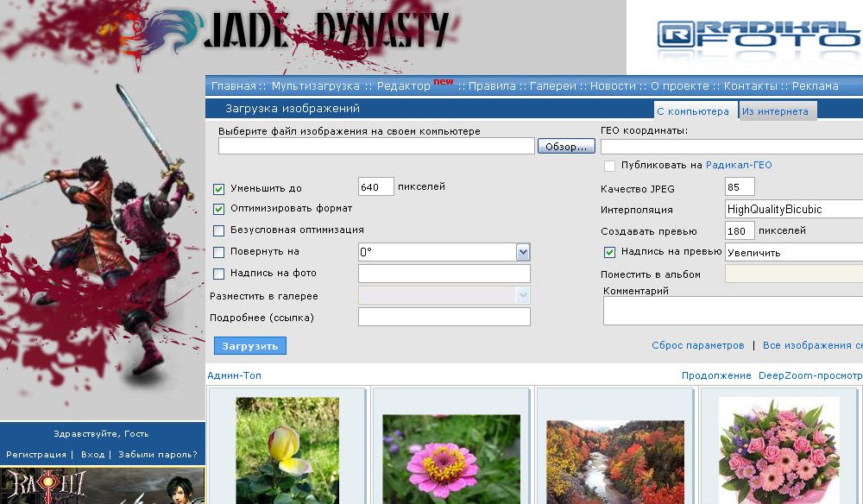Image resolution: width=863 pixels, height=504 pixels.
Task: Expand the Увеличить preview caption dropdown
Action: click(x=794, y=253)
